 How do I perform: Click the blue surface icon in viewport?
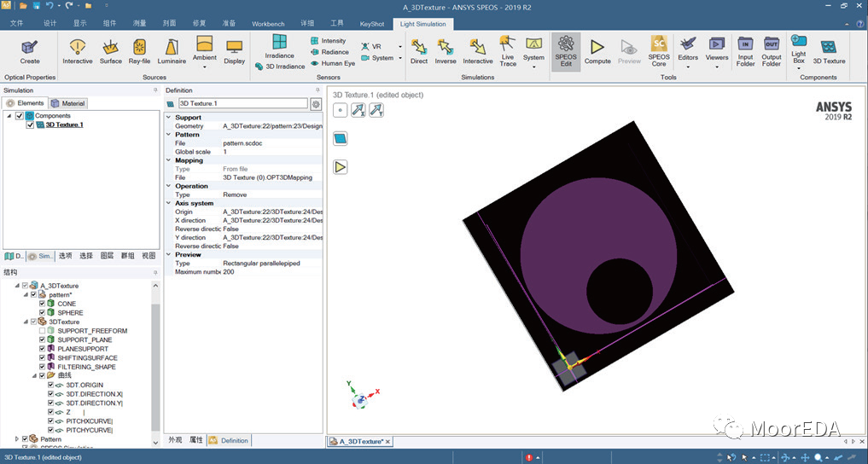pos(340,138)
